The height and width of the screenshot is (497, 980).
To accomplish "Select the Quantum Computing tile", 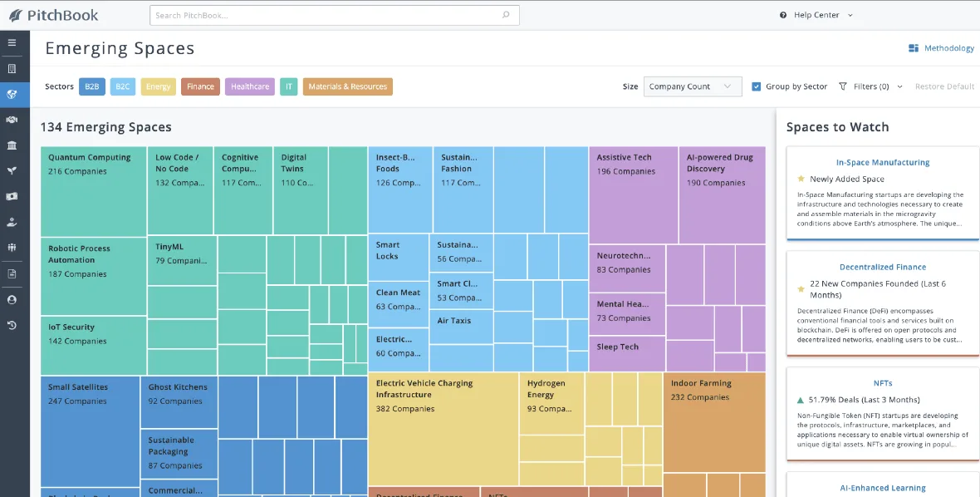I will (94, 191).
